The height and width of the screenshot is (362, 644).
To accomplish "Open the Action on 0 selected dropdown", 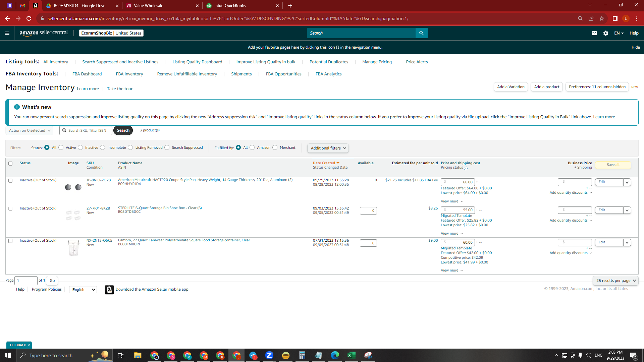I will coord(30,130).
